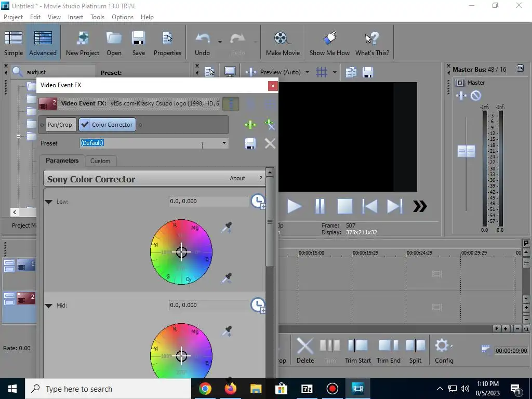Click the Mid value field 0.0, 0.000
The image size is (532, 399).
[x=209, y=305]
